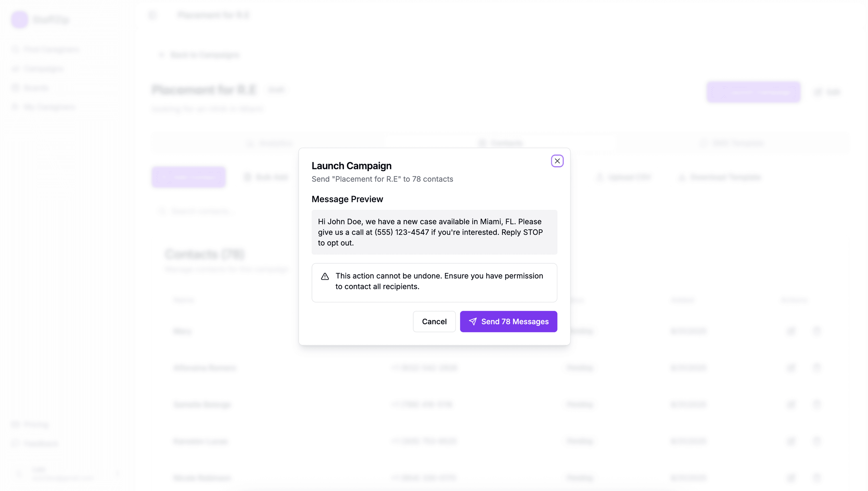Click the paper-plane send icon on the purple button

click(x=473, y=321)
